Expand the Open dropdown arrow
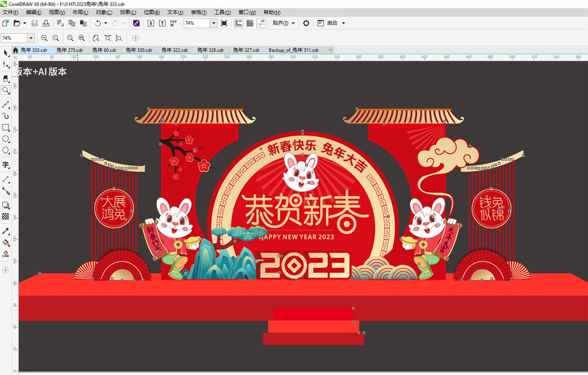This screenshot has width=588, height=375. click(25, 24)
